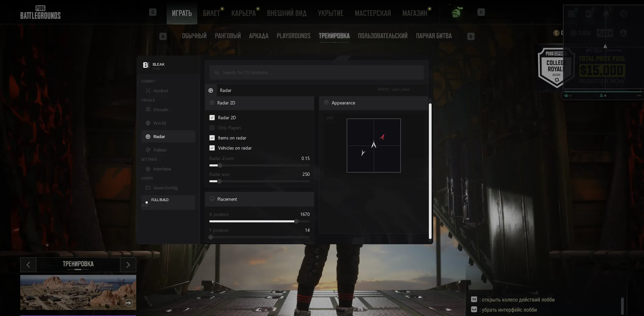Click the Q key icon in top navigation
Viewport: 644px width, 316px height.
[153, 12]
